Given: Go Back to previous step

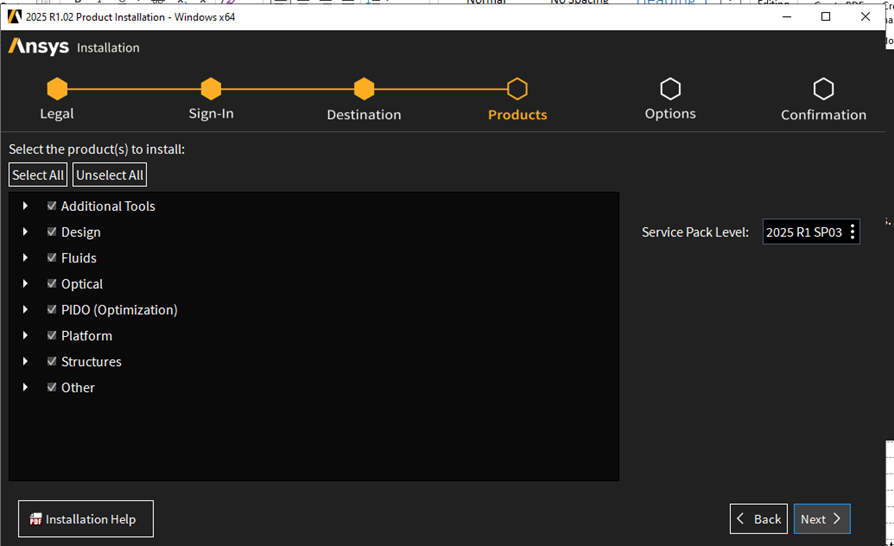Looking at the screenshot, I should [x=758, y=519].
